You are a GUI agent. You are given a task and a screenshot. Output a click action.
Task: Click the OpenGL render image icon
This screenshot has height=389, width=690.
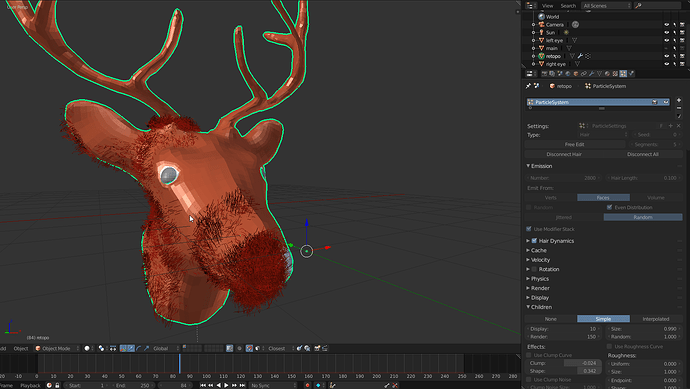[x=317, y=348]
